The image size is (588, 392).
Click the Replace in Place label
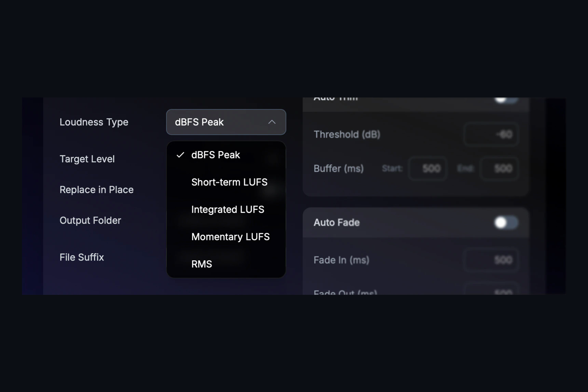coord(97,190)
